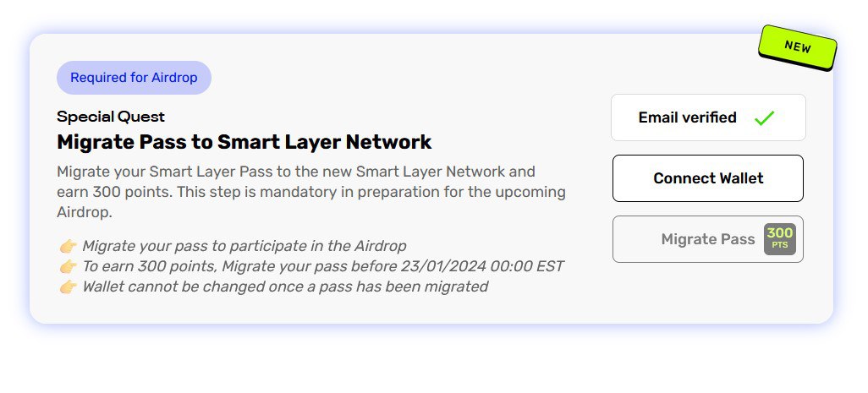
Task: Click the Migrate Pass to Smart Layer Network heading
Action: point(244,142)
